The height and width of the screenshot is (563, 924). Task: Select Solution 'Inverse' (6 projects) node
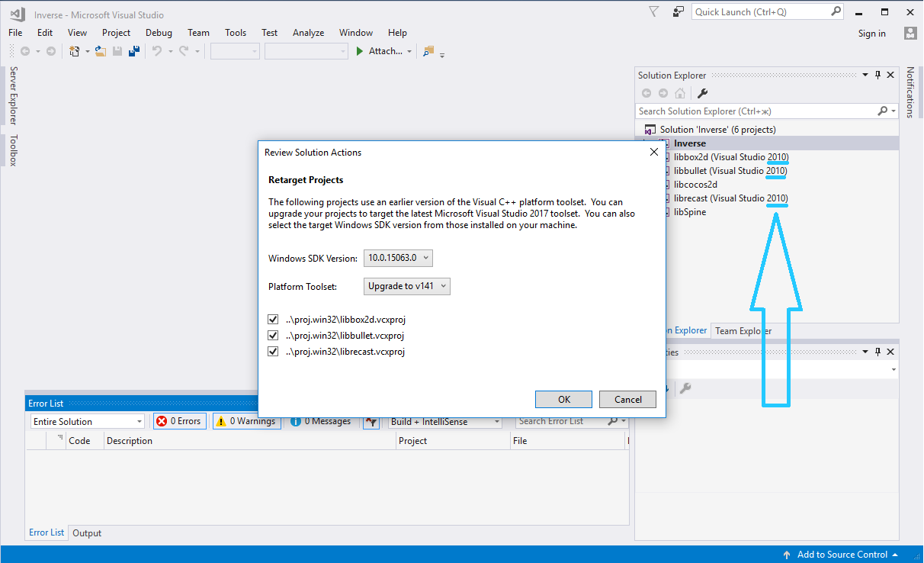(x=717, y=130)
